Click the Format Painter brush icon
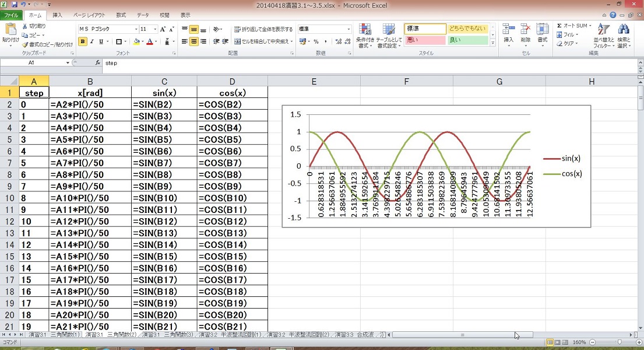Viewport: 644px width, 350px height. click(x=25, y=44)
